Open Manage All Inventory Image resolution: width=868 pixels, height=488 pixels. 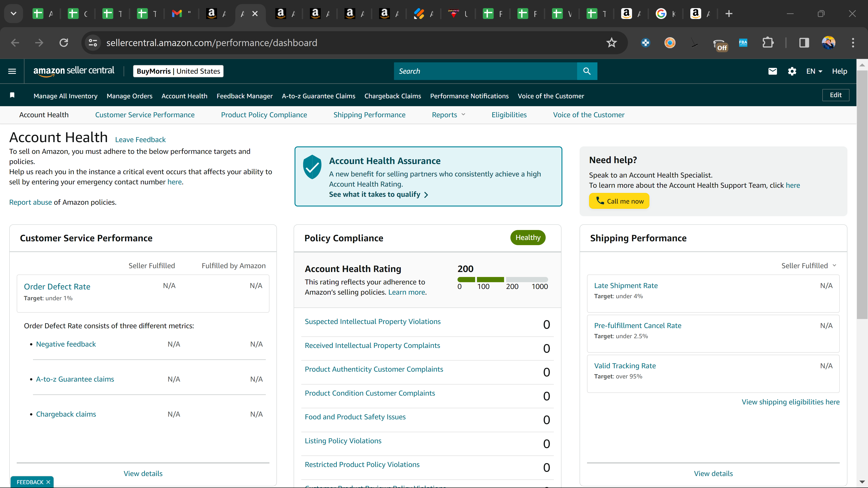click(x=65, y=96)
